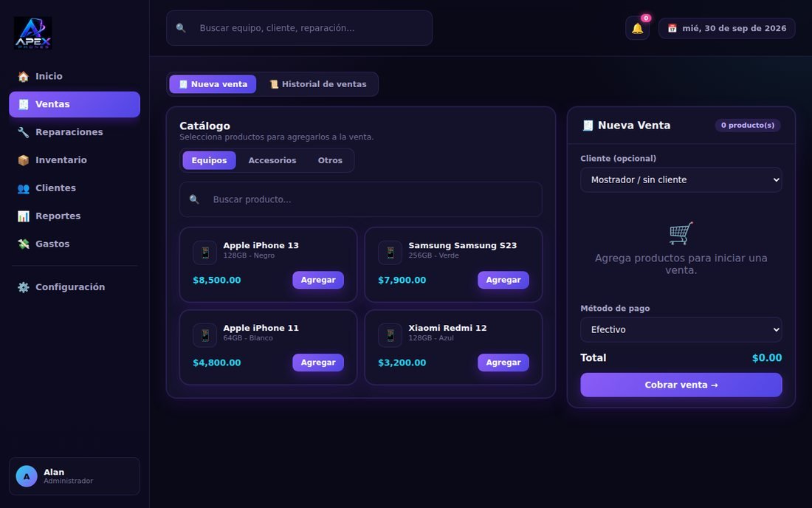Click the 128GB - Negro spec text

tap(249, 255)
